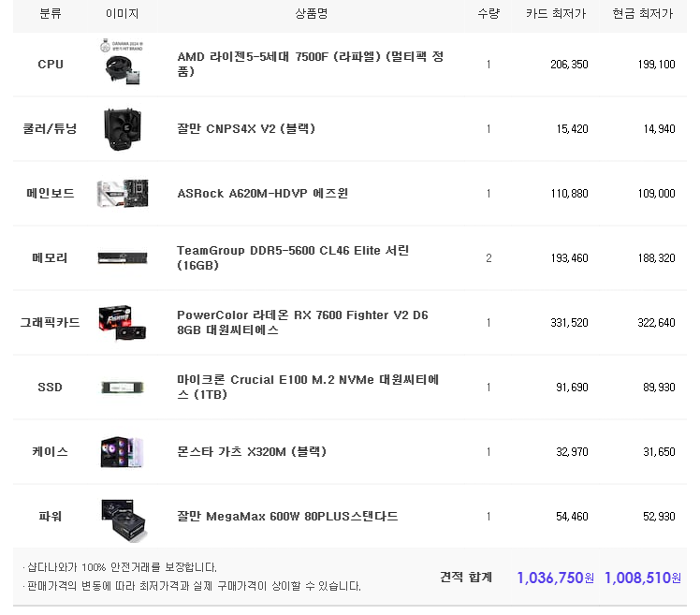
Task: Open the ASRock A620M-HDVP product link
Action: (x=262, y=194)
